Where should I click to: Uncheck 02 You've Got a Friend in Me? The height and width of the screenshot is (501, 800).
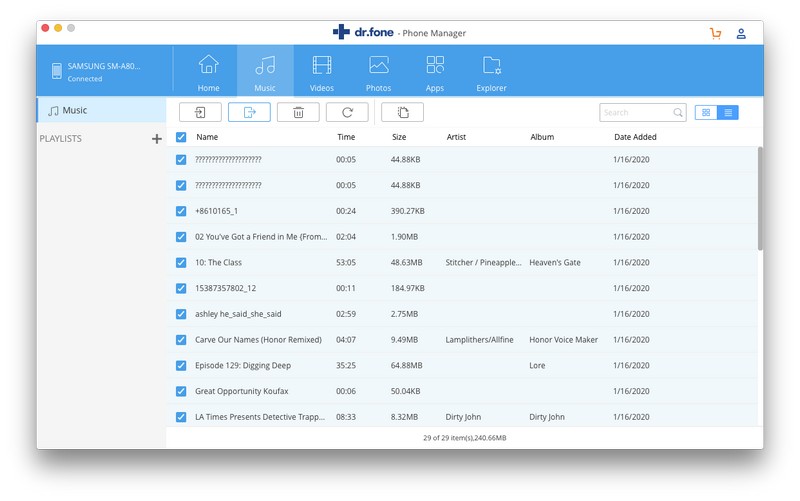click(181, 237)
